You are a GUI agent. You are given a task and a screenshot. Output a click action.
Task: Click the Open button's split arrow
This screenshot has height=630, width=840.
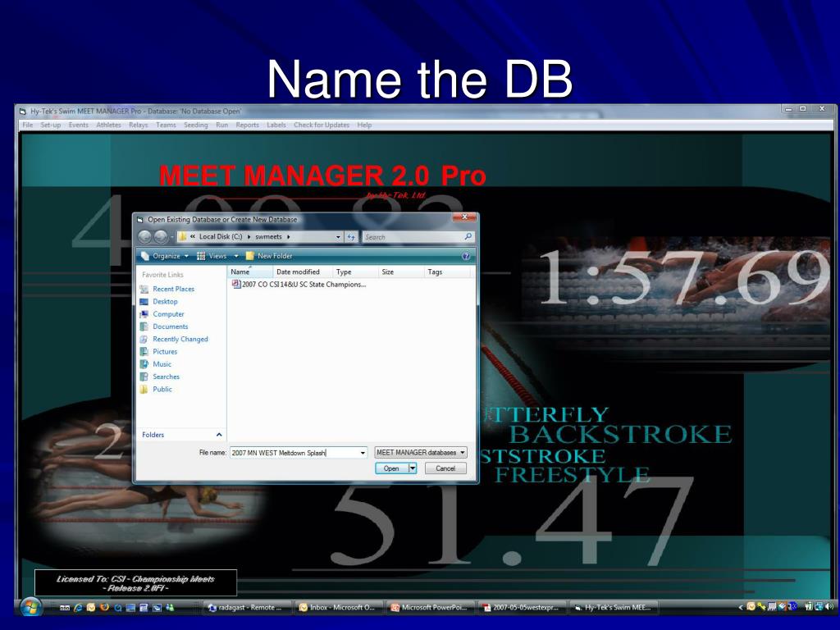pos(413,468)
